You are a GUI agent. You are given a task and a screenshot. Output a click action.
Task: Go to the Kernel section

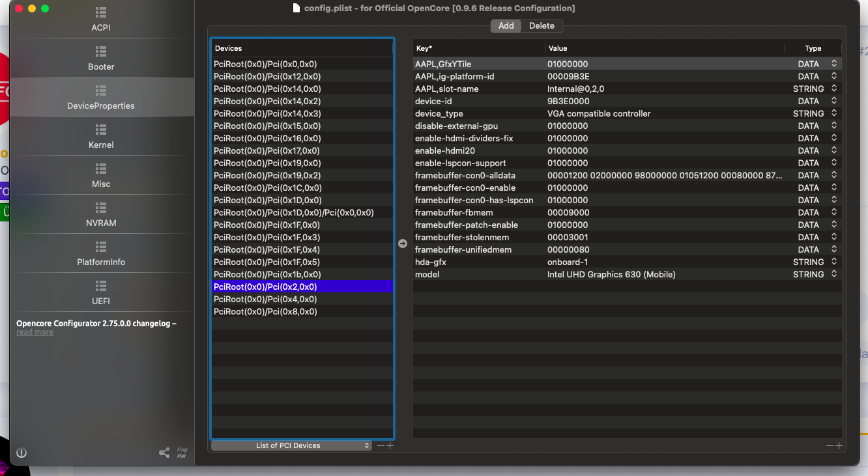(101, 137)
